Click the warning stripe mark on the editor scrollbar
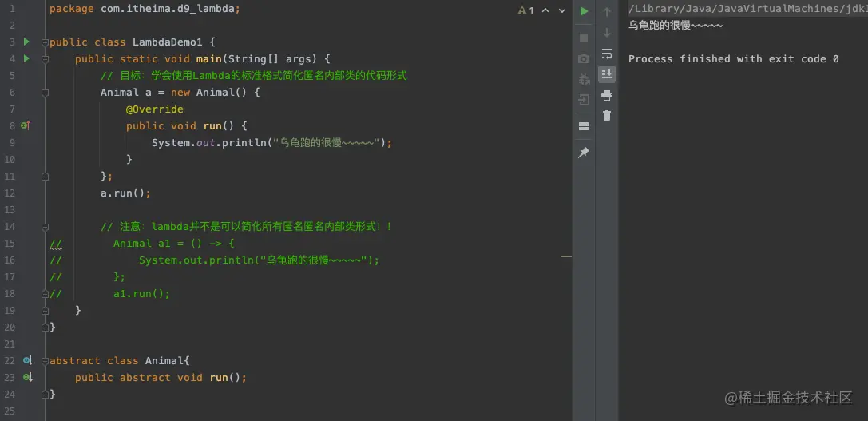 click(565, 256)
